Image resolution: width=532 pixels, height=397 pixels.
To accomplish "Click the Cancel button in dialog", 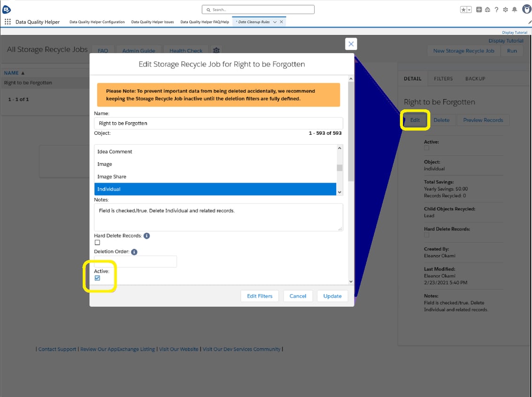I will click(298, 296).
